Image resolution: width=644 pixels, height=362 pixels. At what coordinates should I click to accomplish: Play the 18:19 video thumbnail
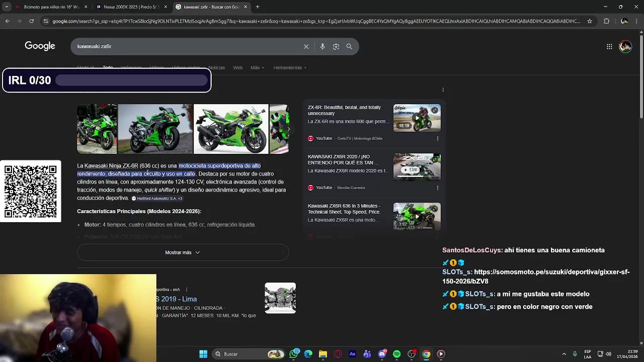click(x=417, y=118)
